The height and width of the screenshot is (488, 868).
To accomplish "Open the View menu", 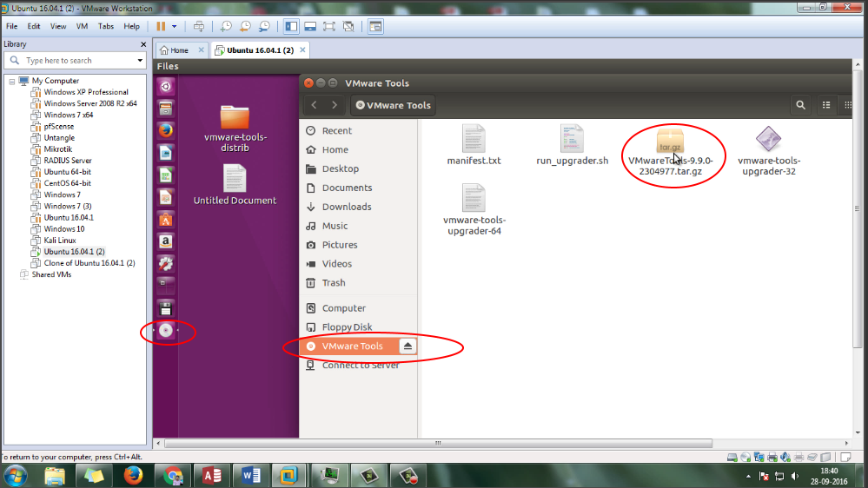I will click(x=58, y=26).
